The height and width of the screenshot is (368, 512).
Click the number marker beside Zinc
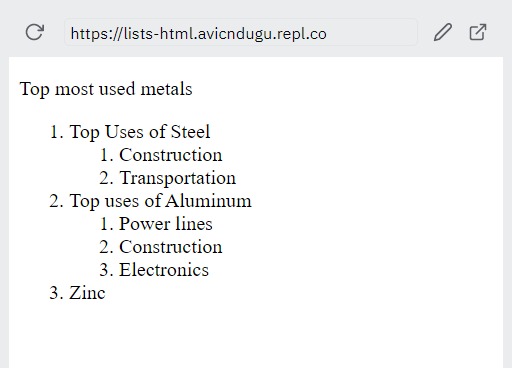pyautogui.click(x=56, y=293)
